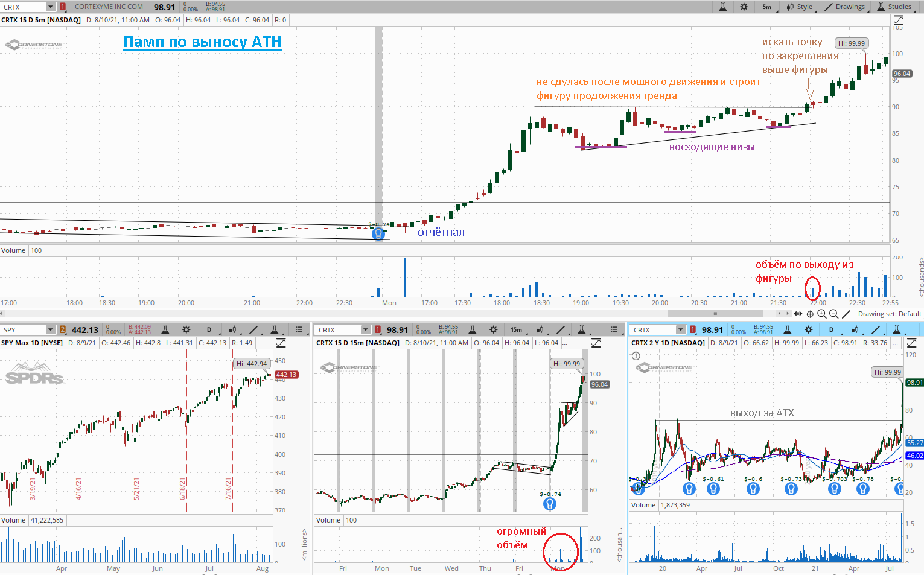Screen dimensions: 924x575
Task: Expand the SPY symbol dropdown
Action: pyautogui.click(x=51, y=330)
